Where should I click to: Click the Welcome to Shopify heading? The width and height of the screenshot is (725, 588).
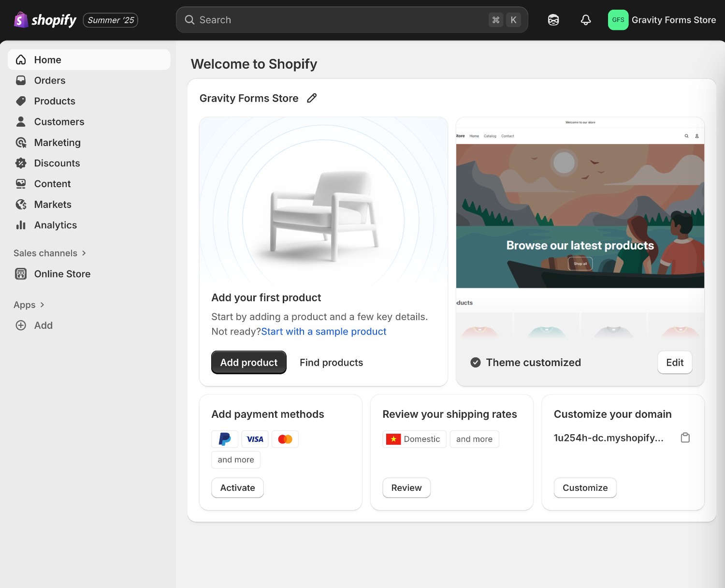tap(254, 64)
